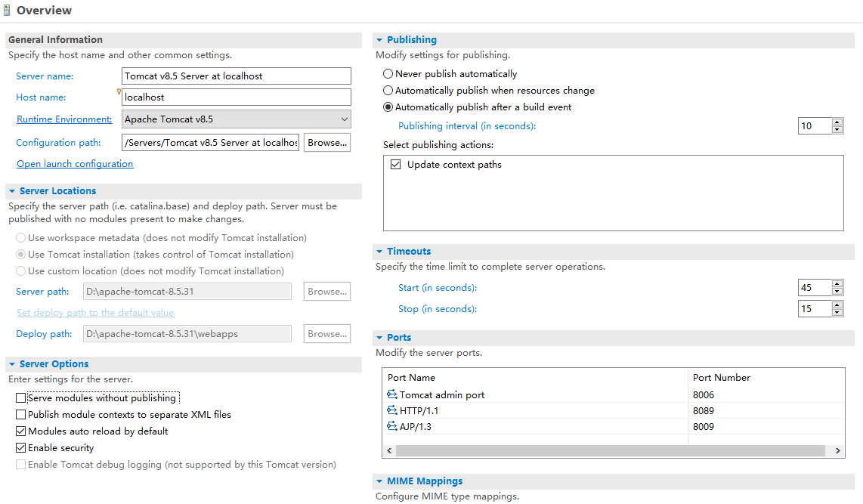Screen dimensions: 863x504
Task: Click the Tomcat admin port row icon
Action: [392, 394]
